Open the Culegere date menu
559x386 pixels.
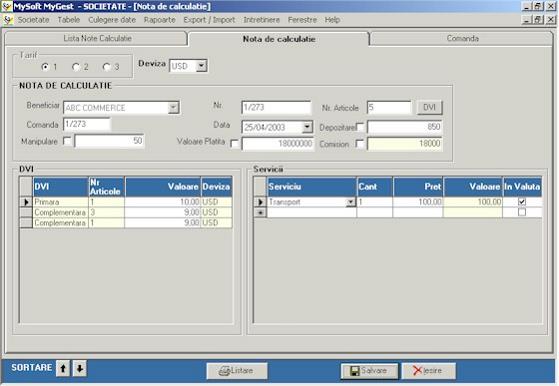click(112, 20)
